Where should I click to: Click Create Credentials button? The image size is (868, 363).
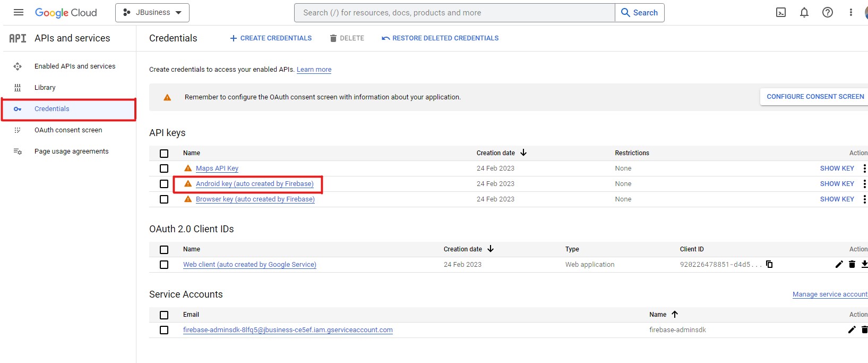point(271,38)
